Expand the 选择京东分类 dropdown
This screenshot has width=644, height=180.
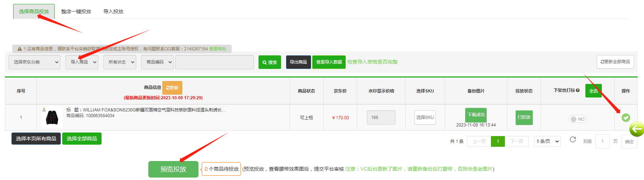(x=34, y=62)
